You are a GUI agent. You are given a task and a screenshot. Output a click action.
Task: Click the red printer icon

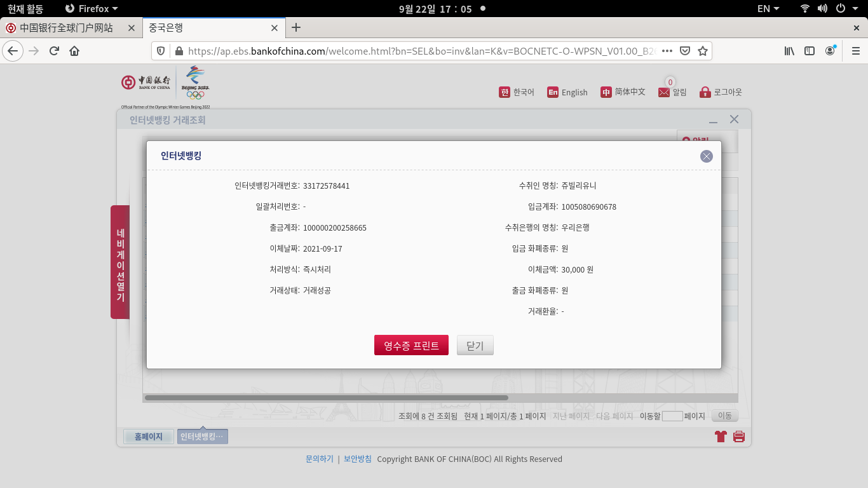[x=738, y=437]
